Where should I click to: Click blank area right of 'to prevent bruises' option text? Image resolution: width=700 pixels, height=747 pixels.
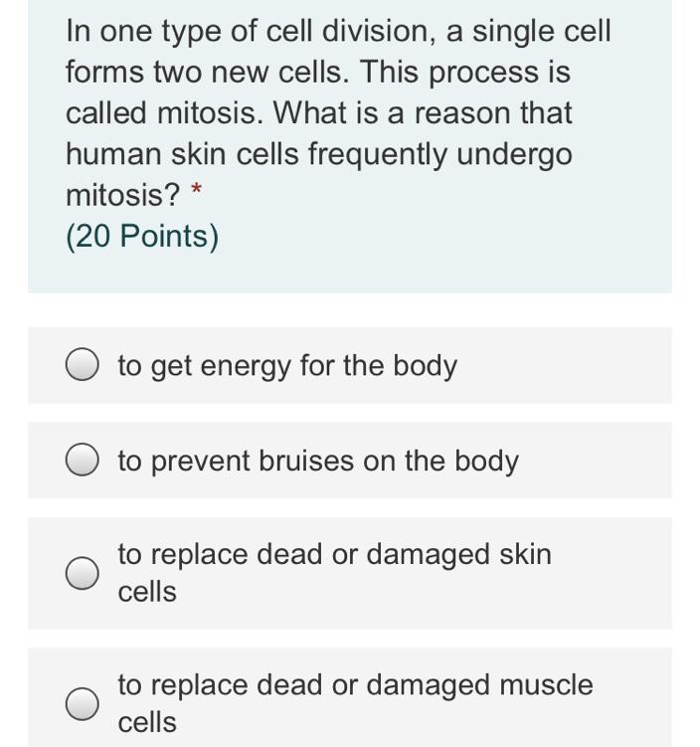(x=597, y=461)
